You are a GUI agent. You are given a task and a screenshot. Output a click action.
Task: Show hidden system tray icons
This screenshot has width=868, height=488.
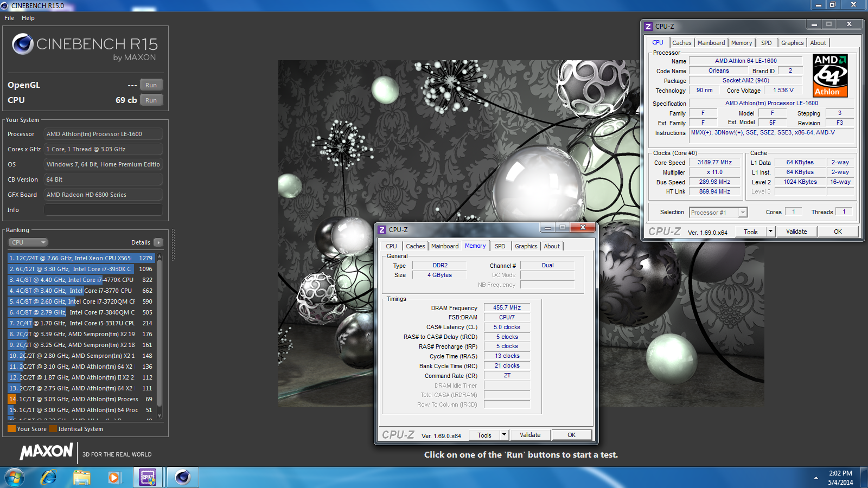[816, 478]
